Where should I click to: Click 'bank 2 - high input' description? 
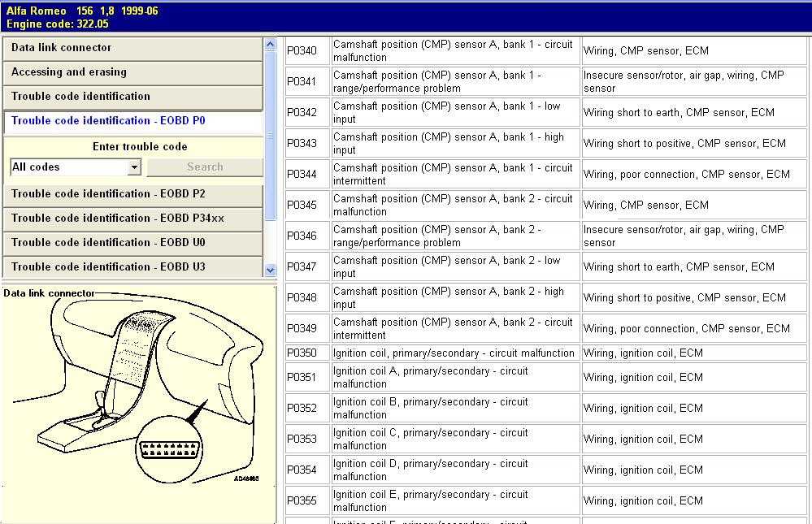pos(456,297)
